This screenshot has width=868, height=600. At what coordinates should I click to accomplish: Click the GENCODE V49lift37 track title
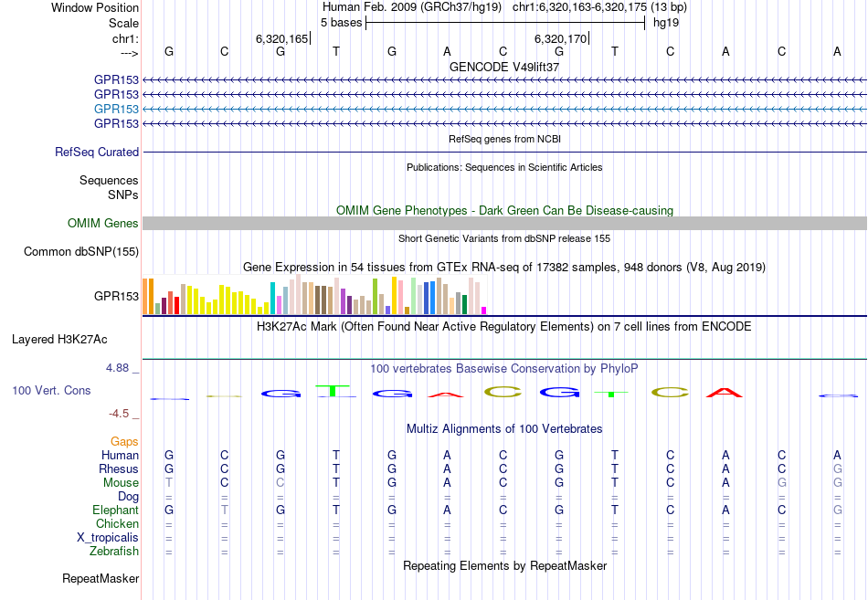click(x=504, y=67)
